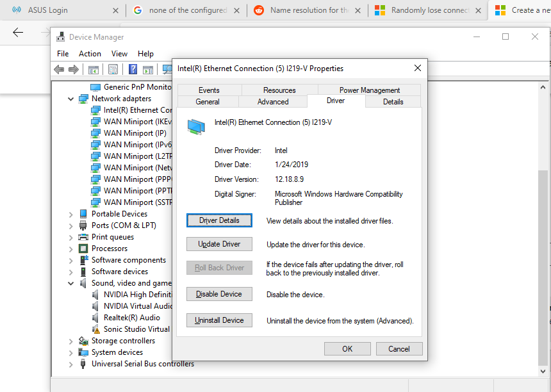Switch to the Details tab

pos(393,102)
